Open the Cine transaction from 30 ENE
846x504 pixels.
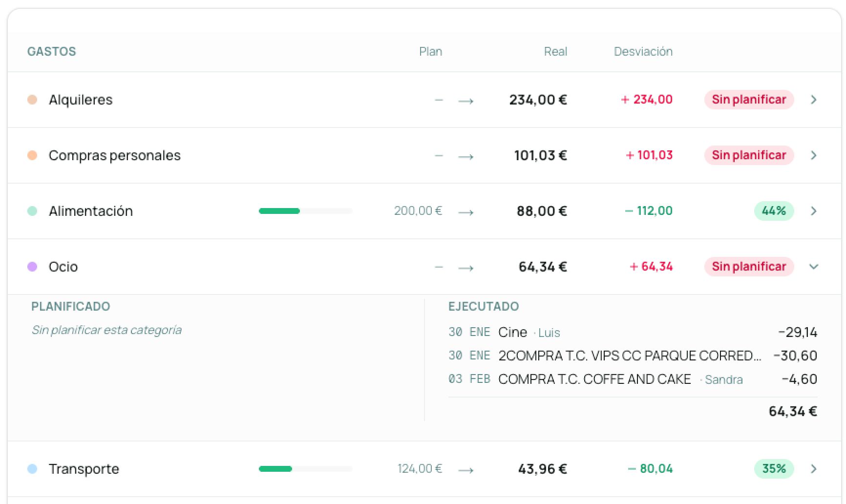(x=512, y=333)
